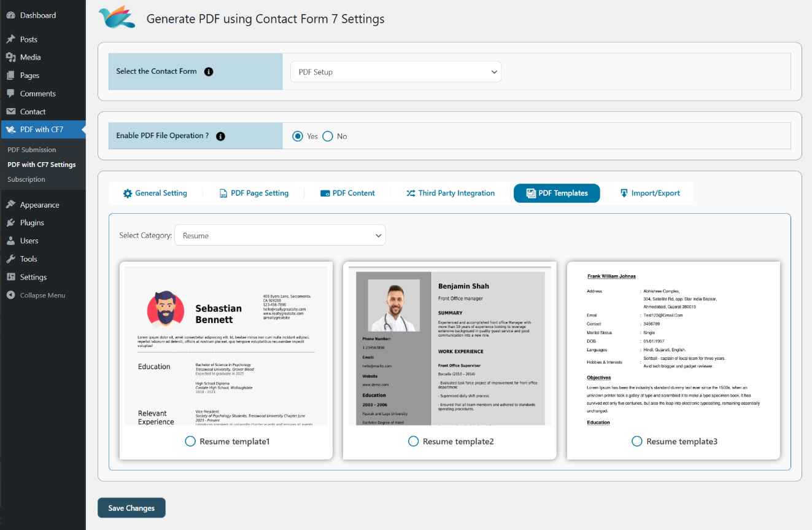Expand the Resume category selector

(x=280, y=235)
